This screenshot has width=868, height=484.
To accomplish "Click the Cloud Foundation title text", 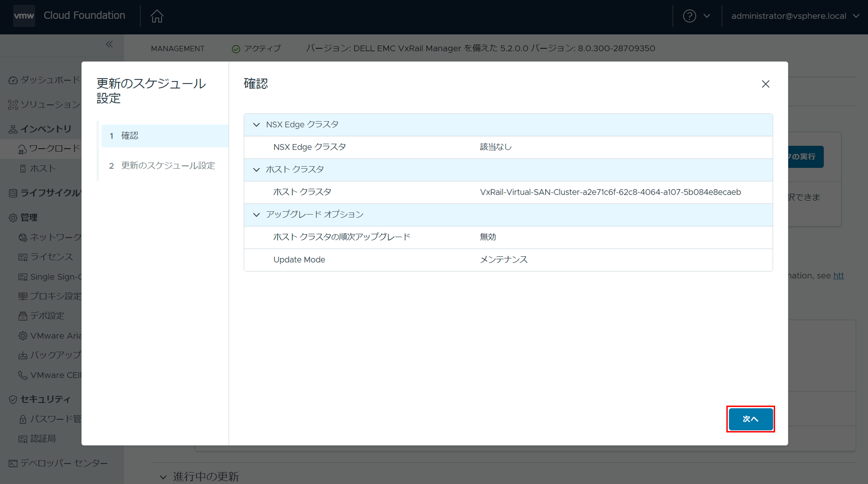I will coord(84,16).
